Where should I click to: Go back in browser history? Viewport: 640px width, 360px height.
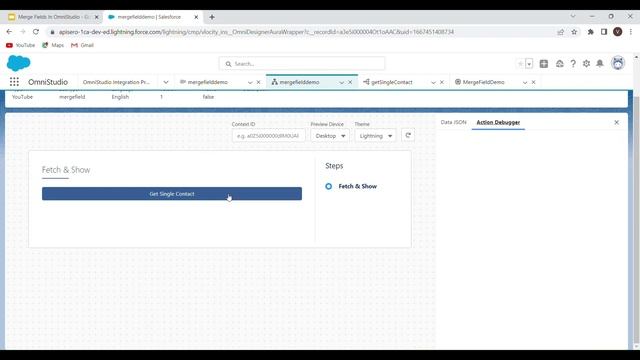(9, 32)
